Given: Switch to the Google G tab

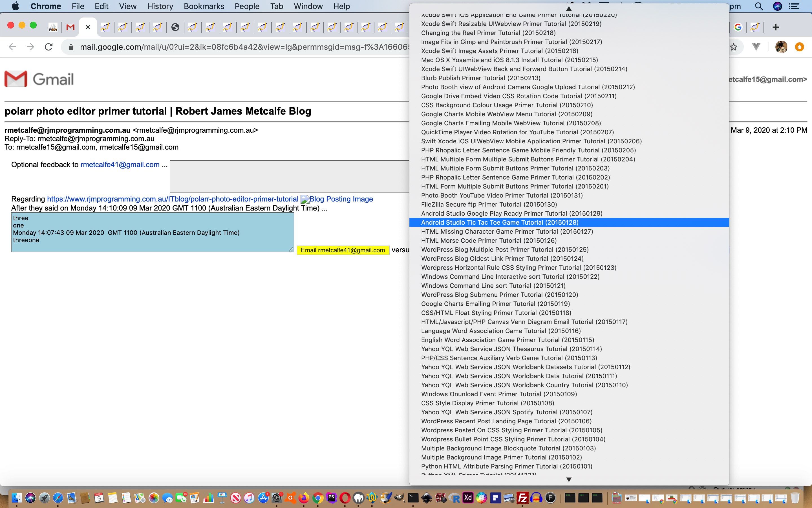Looking at the screenshot, I should coord(738,27).
